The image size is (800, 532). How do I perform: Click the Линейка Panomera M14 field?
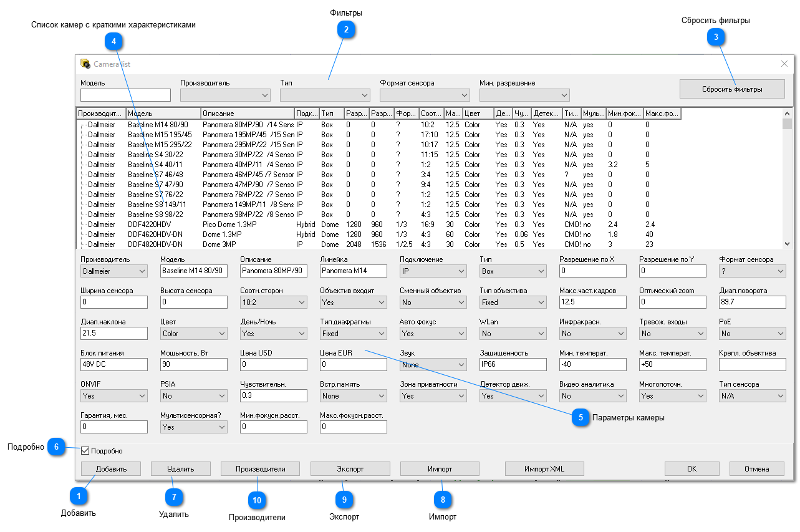point(354,271)
